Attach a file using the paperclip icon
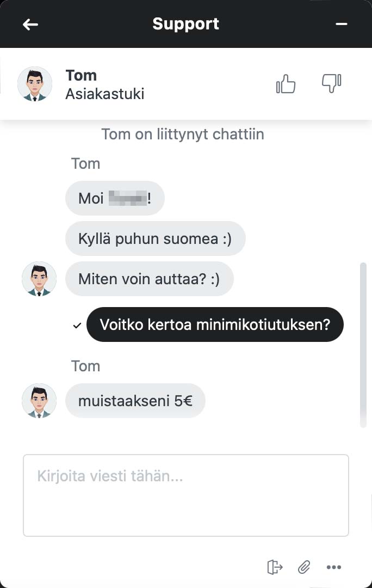Viewport: 372px width, 588px height. (x=303, y=567)
